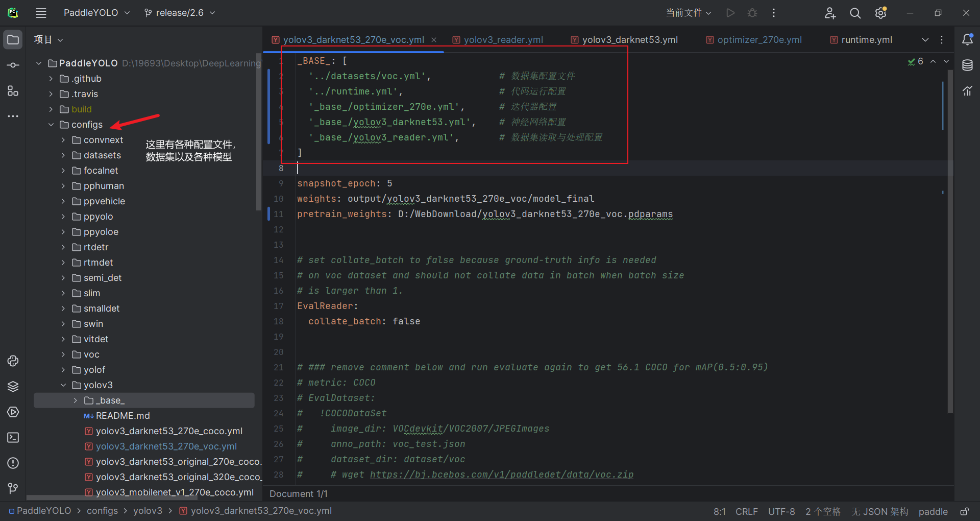Run the current file

(x=730, y=13)
